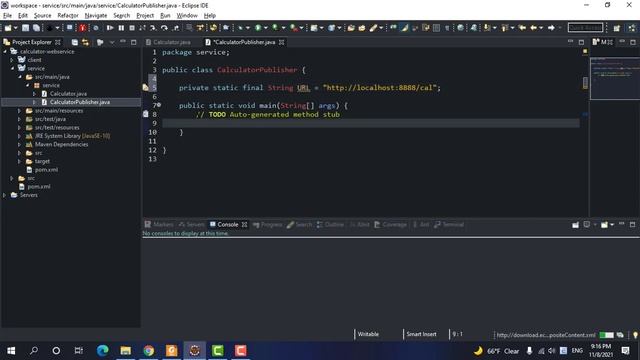Open the Refactor menu
This screenshot has height=360, width=640.
coord(68,16)
